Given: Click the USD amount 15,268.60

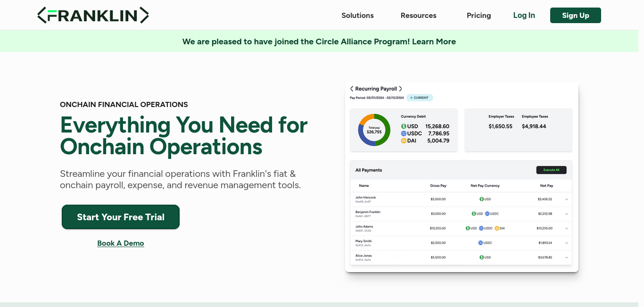Looking at the screenshot, I should click(x=438, y=126).
